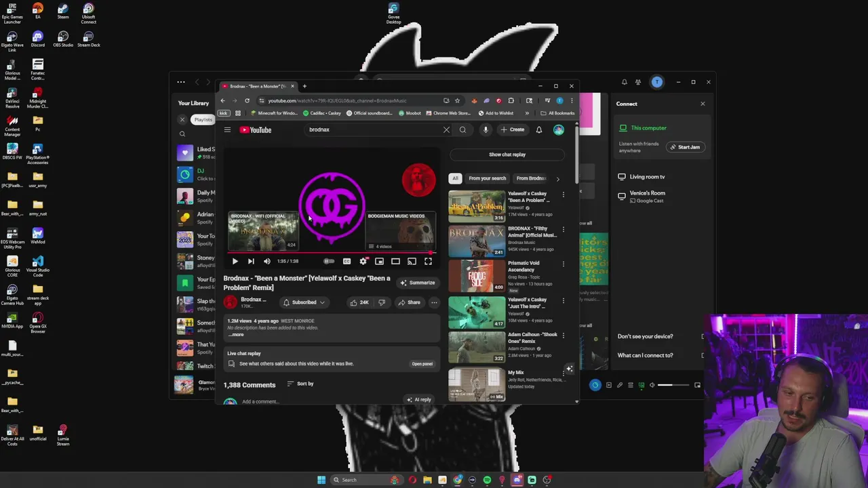Dislike the video
Screen dimensions: 868x488
coord(381,302)
